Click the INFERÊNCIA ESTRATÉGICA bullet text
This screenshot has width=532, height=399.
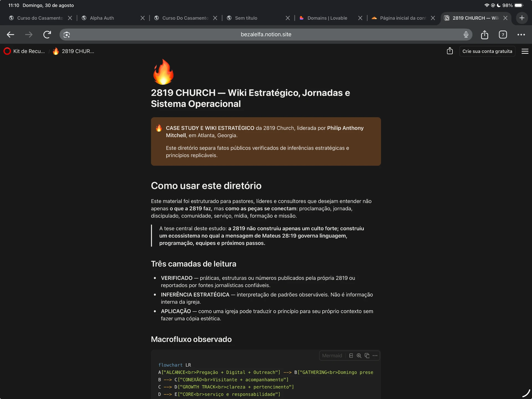point(267,298)
